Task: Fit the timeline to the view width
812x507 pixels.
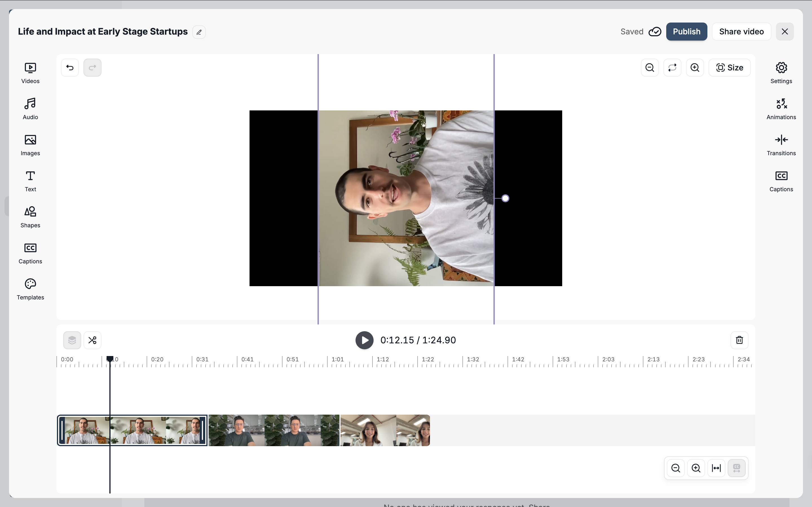Action: (x=716, y=468)
